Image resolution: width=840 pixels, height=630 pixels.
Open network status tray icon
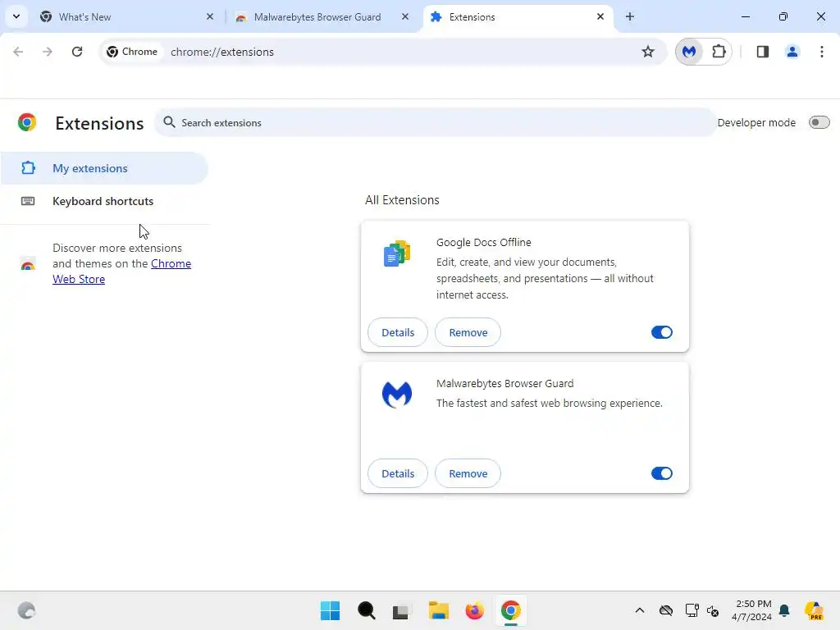pos(692,610)
